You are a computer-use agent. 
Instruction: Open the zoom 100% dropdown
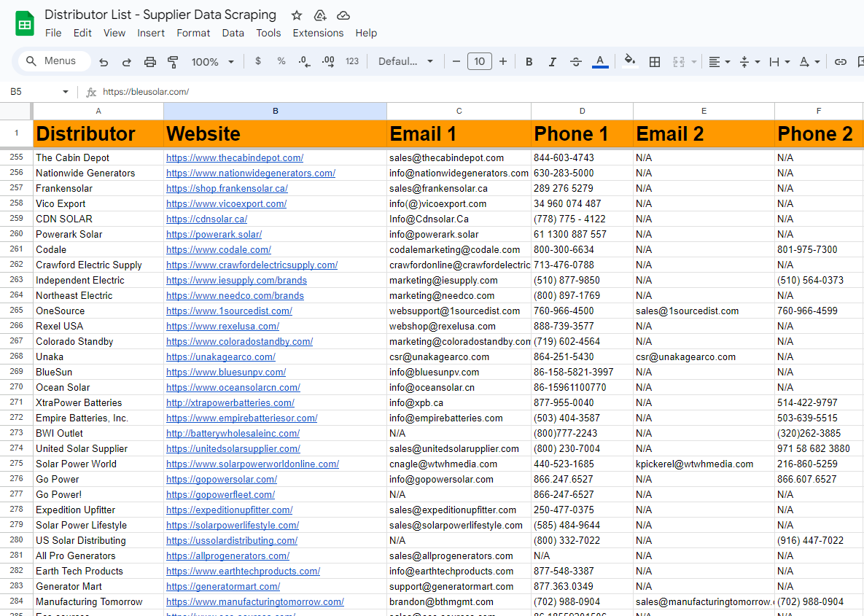pos(213,62)
